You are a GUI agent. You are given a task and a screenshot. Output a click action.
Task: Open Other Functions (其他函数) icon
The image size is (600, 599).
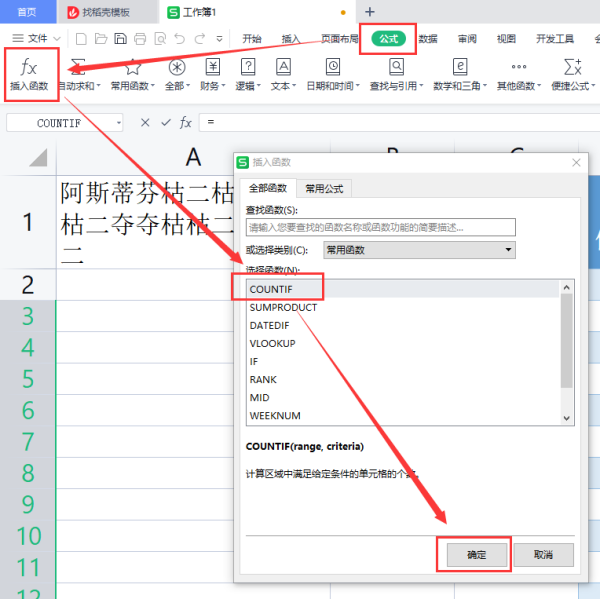point(519,67)
